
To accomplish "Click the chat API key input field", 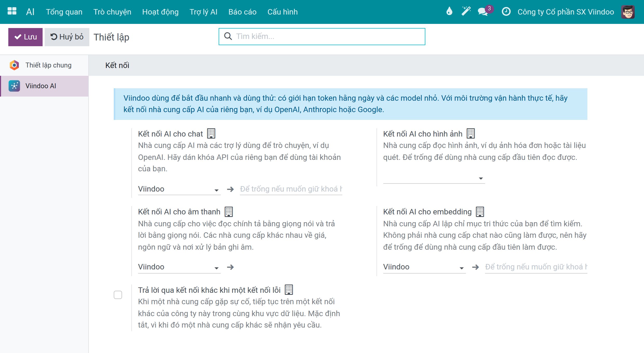I will 291,189.
